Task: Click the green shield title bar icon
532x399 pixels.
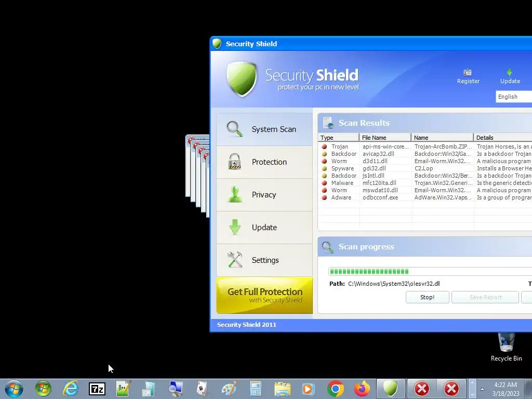Action: [217, 44]
